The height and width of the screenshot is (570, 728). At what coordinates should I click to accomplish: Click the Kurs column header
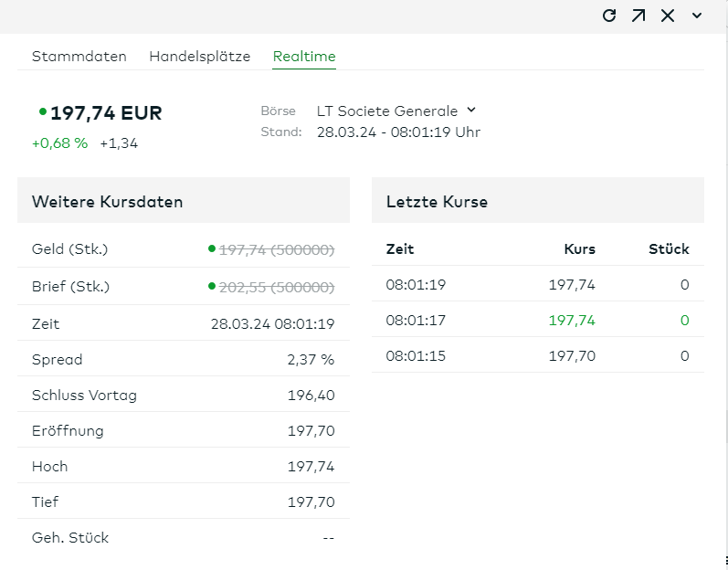(579, 248)
